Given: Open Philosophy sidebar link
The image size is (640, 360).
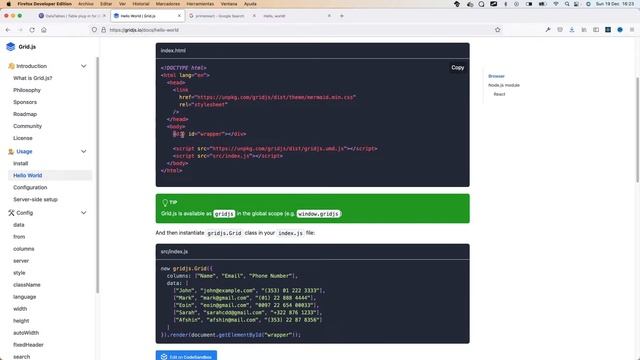Looking at the screenshot, I should click(27, 90).
